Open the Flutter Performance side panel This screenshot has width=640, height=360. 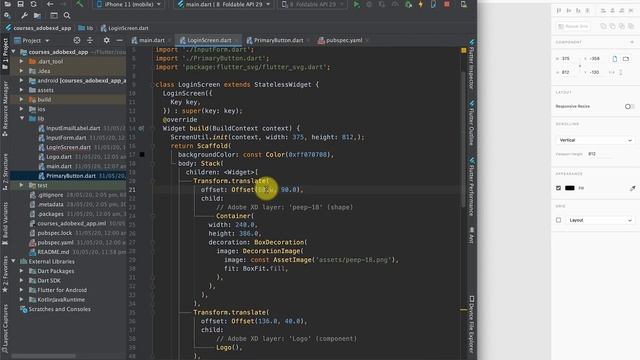click(x=471, y=187)
